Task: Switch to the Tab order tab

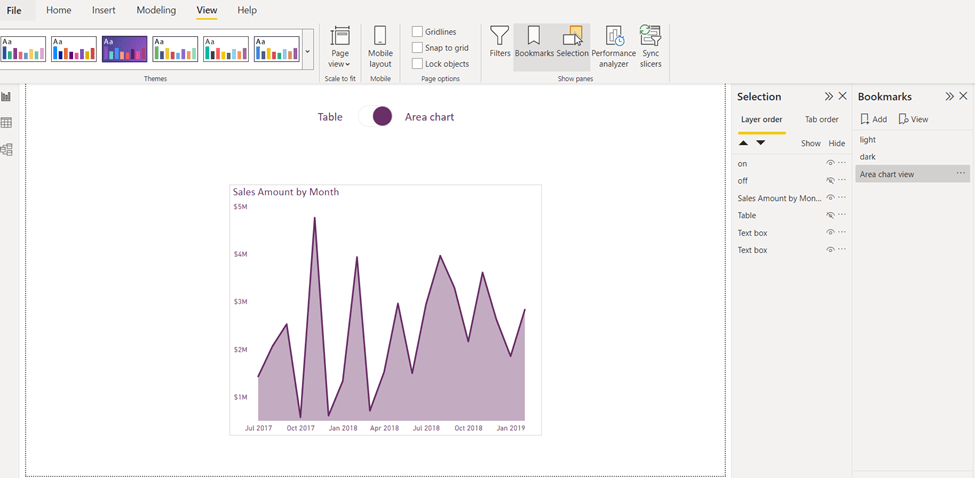Action: pos(821,120)
